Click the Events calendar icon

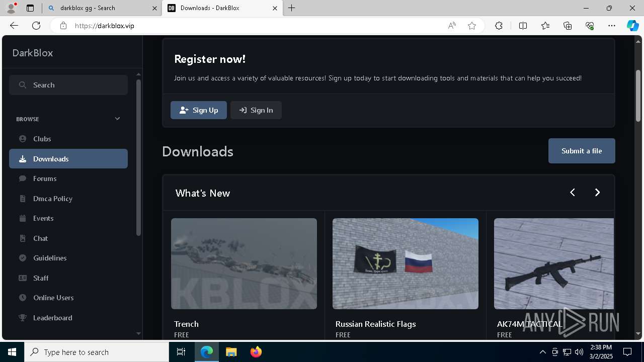pyautogui.click(x=23, y=218)
